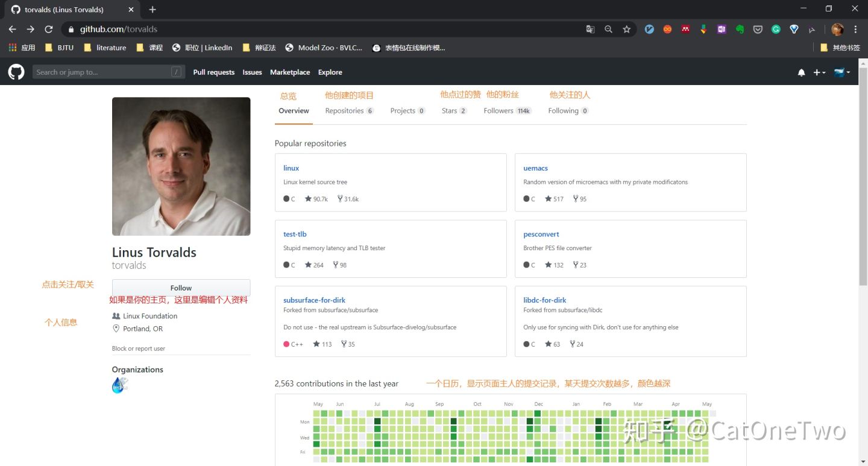Open the pesconvert repository link
Screen dimensions: 868x466
point(541,235)
